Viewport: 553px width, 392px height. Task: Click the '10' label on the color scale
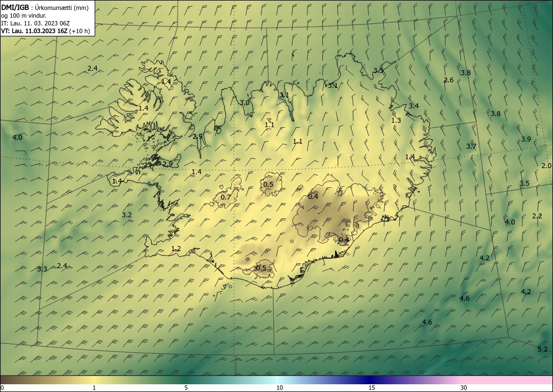pos(279,388)
